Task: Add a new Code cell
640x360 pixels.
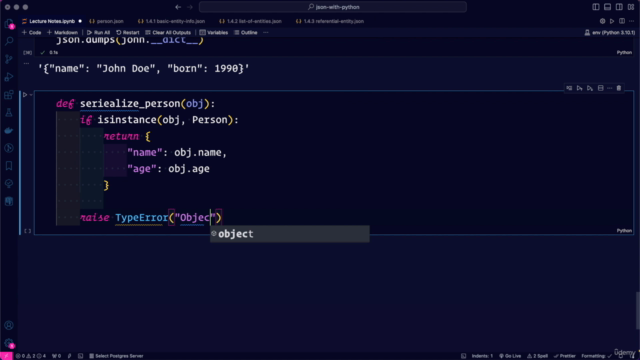Action: click(x=31, y=33)
